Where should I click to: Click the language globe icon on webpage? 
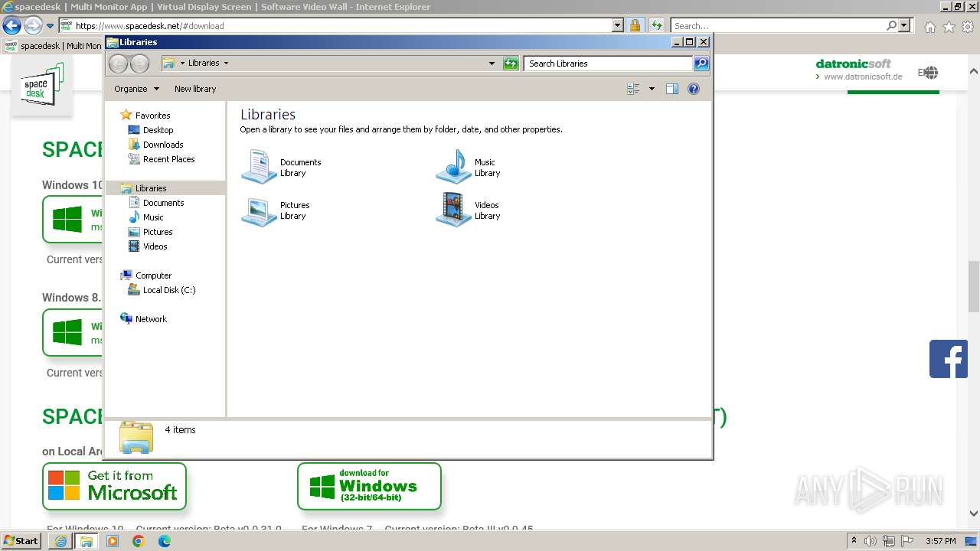tap(929, 73)
